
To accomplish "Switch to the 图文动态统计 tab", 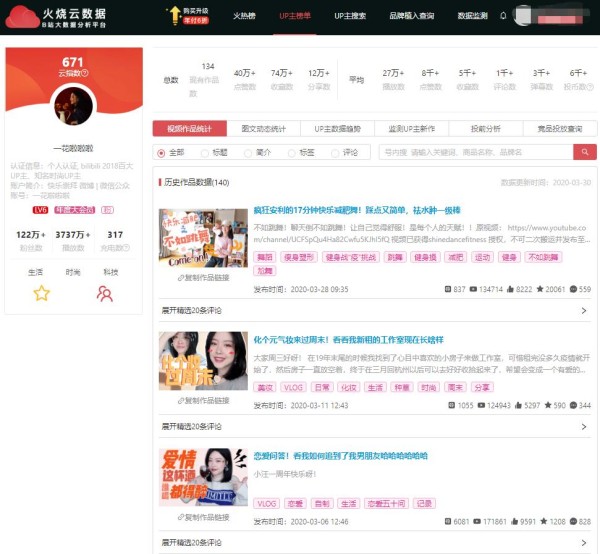I will pyautogui.click(x=263, y=129).
